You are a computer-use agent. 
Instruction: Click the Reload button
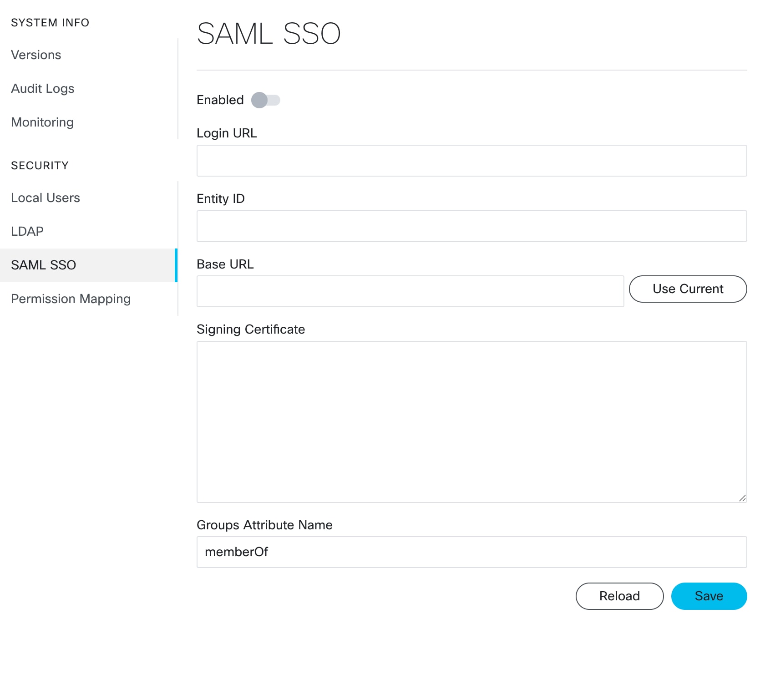(619, 596)
